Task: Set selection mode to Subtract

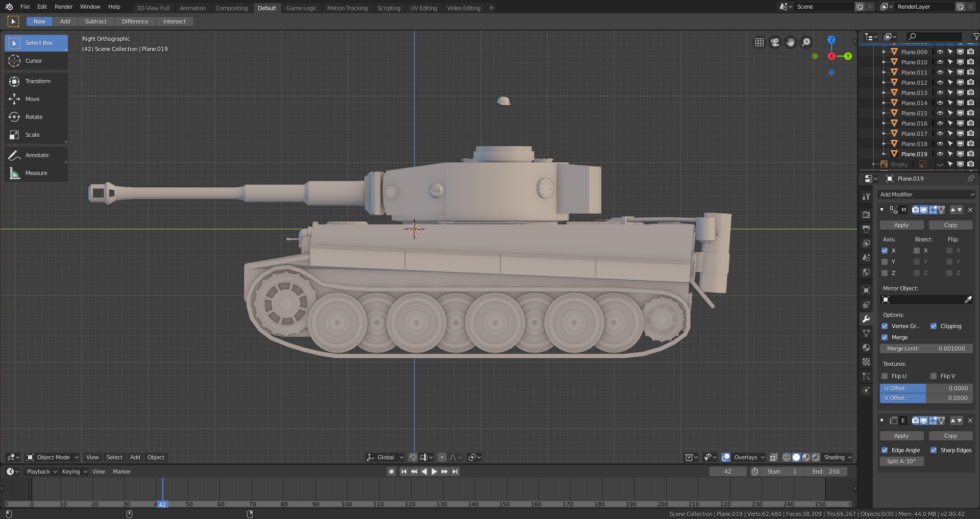Action: (x=96, y=21)
